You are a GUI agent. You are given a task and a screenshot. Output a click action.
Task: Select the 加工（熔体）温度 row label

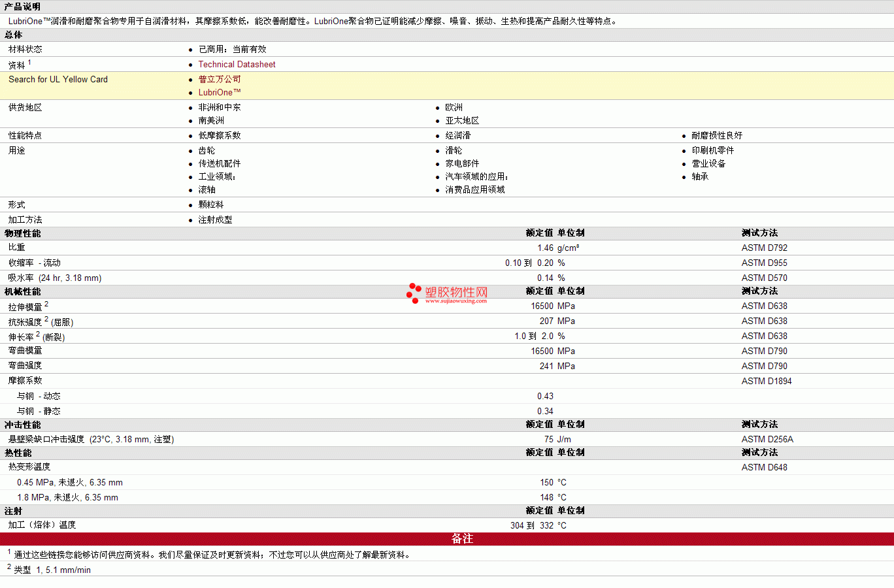point(42,525)
